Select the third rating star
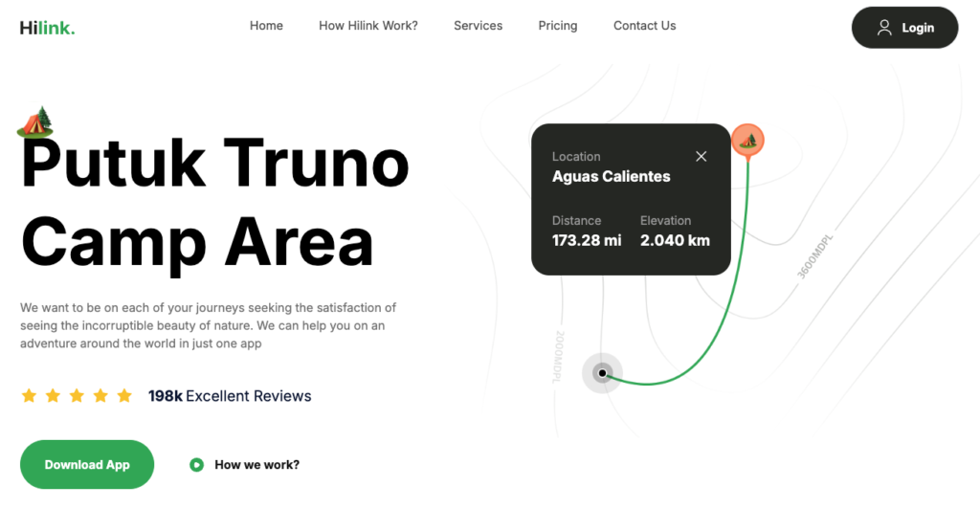The width and height of the screenshot is (980, 530). pyautogui.click(x=77, y=396)
